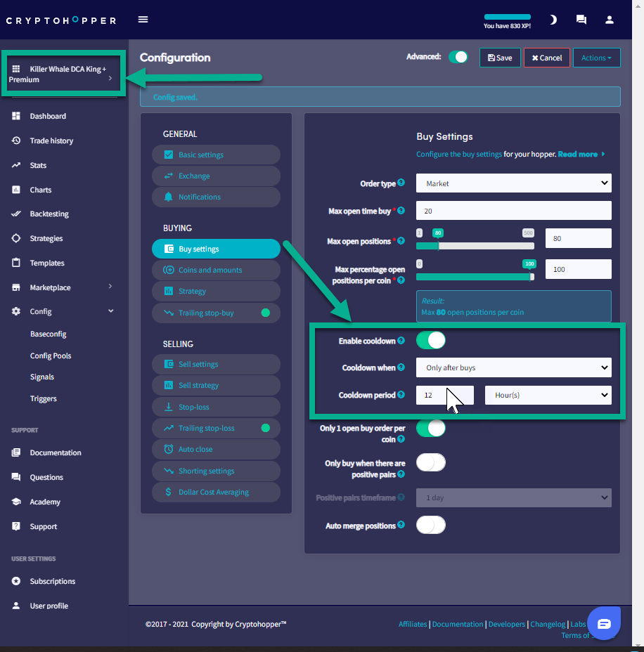
Task: Toggle night mode moon icon
Action: [553, 20]
